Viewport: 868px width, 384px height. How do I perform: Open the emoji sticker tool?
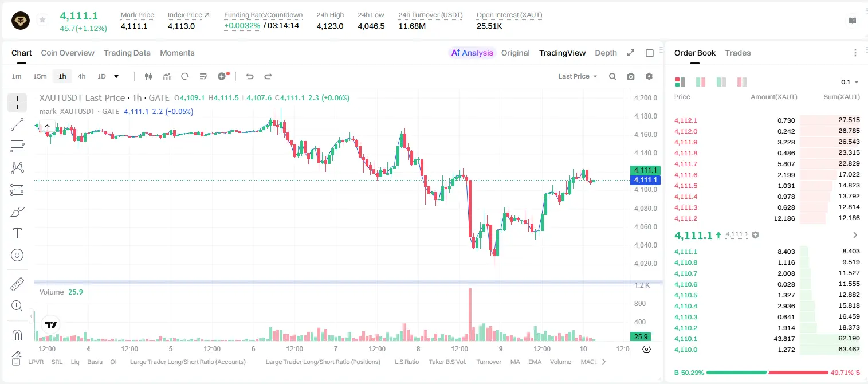(17, 255)
